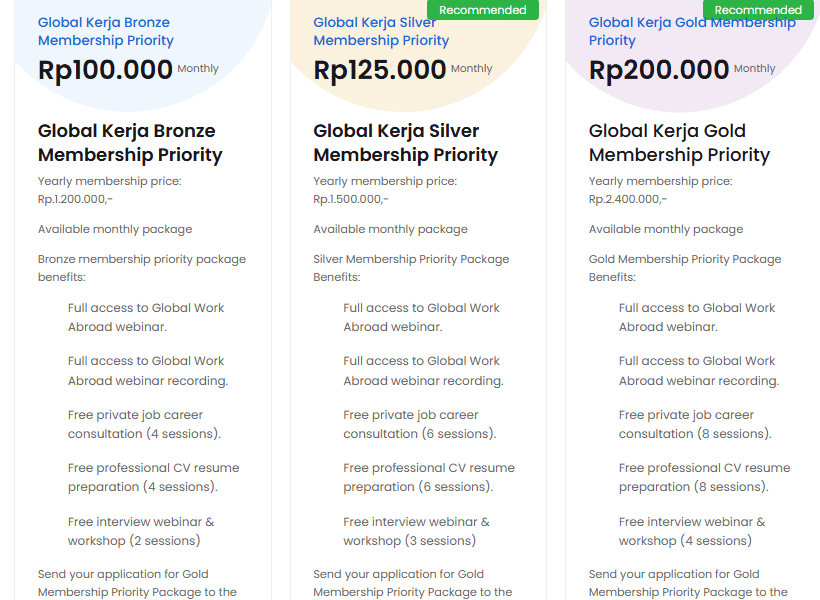The image size is (820, 600).
Task: Click the Recommended badge on Gold plan
Action: click(x=758, y=10)
